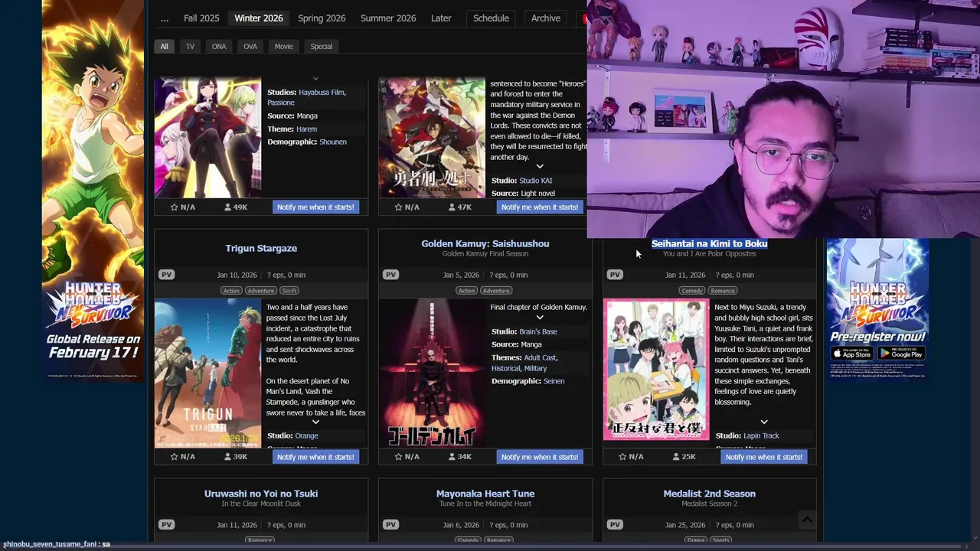
Task: Open the Orange studio link
Action: (x=306, y=436)
